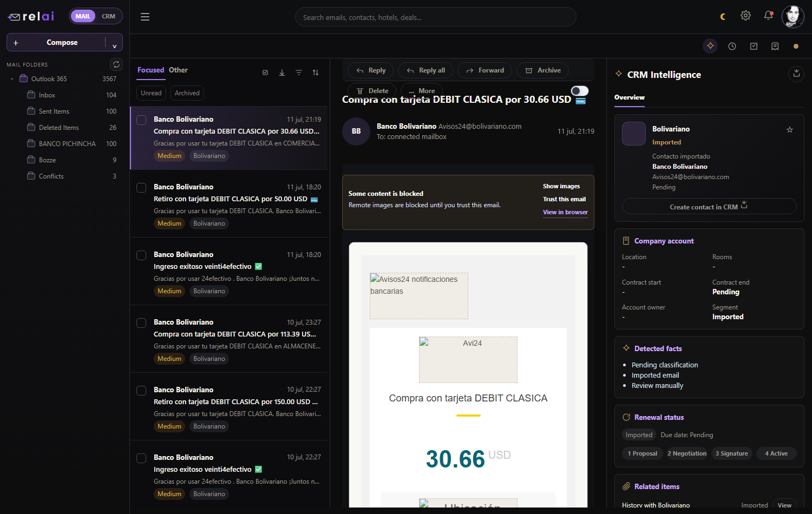Open the clock history panel icon
The image size is (812, 514).
[732, 47]
